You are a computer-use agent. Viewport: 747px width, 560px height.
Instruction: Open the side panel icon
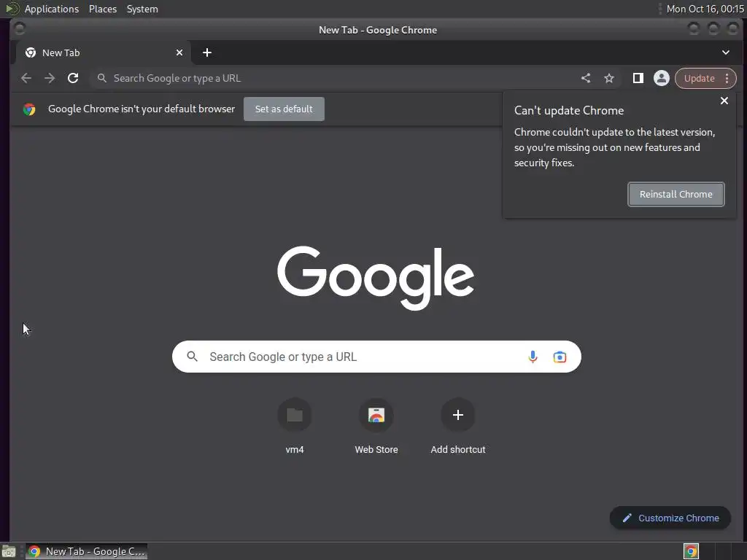[x=638, y=78]
